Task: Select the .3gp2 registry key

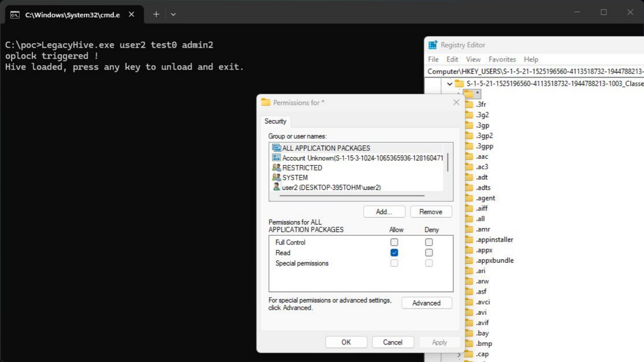Action: click(x=484, y=136)
